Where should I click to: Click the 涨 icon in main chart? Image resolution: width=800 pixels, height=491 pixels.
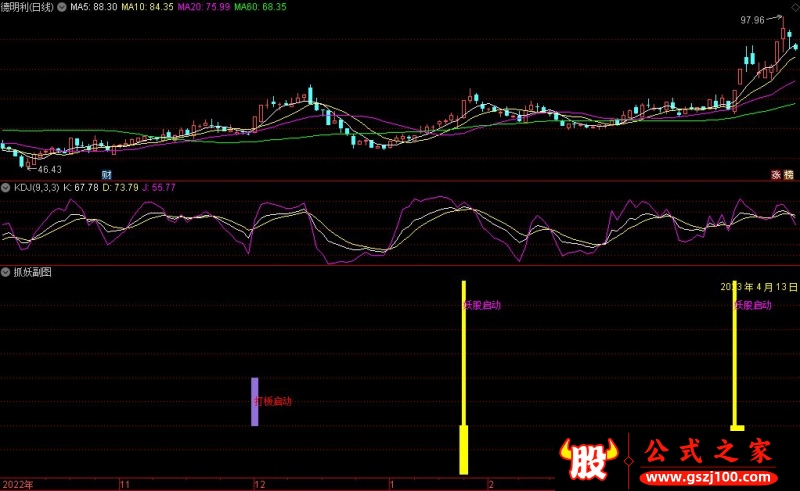[x=774, y=174]
